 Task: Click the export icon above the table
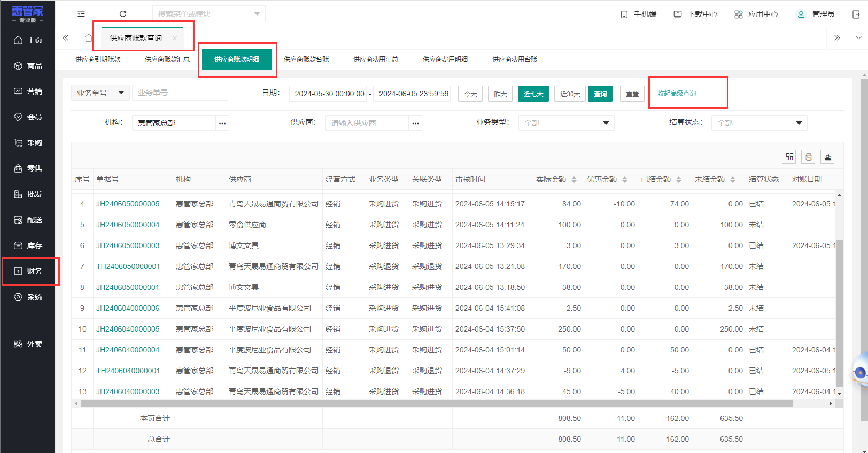pos(827,157)
